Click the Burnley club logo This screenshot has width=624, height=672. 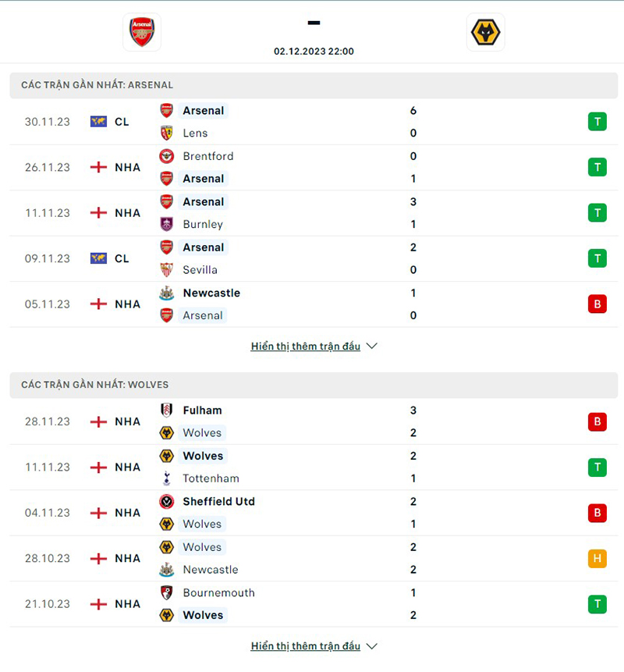(x=166, y=224)
